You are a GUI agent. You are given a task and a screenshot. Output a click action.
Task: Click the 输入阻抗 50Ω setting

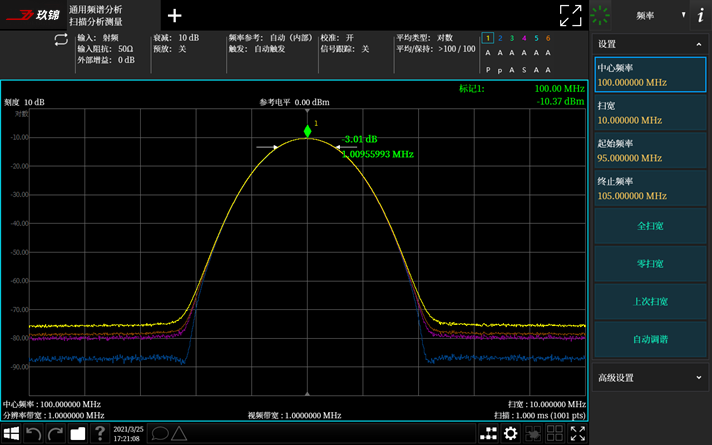(105, 49)
